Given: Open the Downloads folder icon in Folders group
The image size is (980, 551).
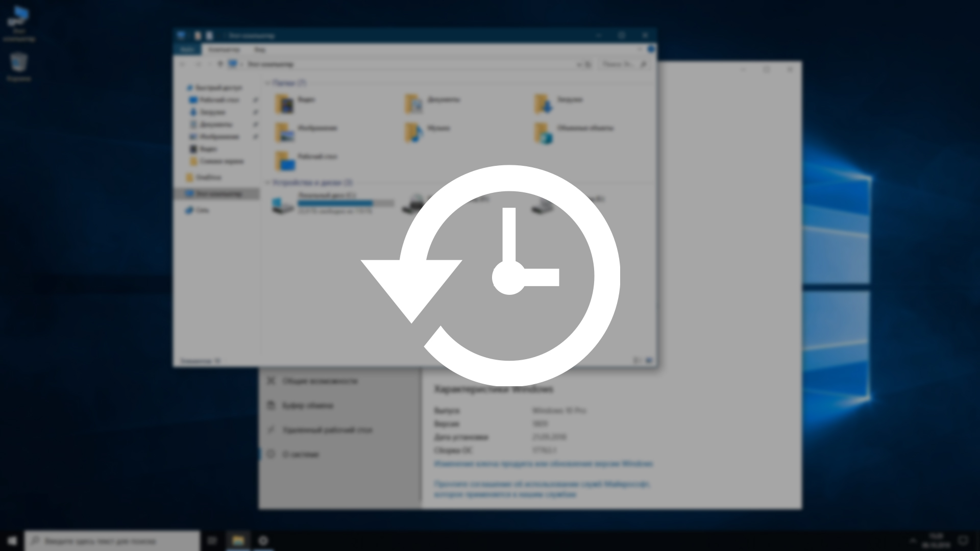Looking at the screenshot, I should pos(544,104).
